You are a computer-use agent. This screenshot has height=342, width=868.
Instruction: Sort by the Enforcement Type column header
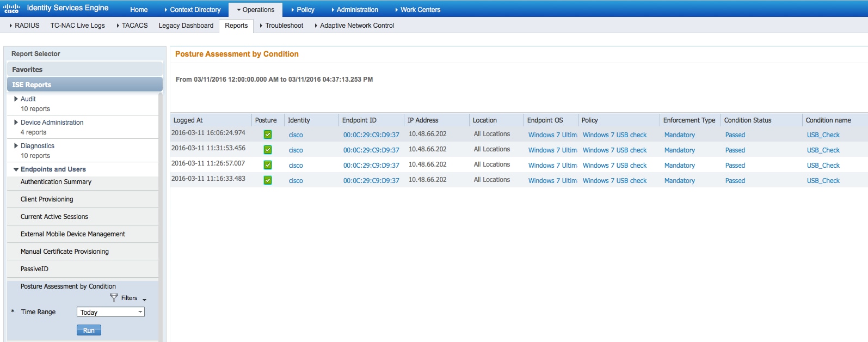point(690,120)
